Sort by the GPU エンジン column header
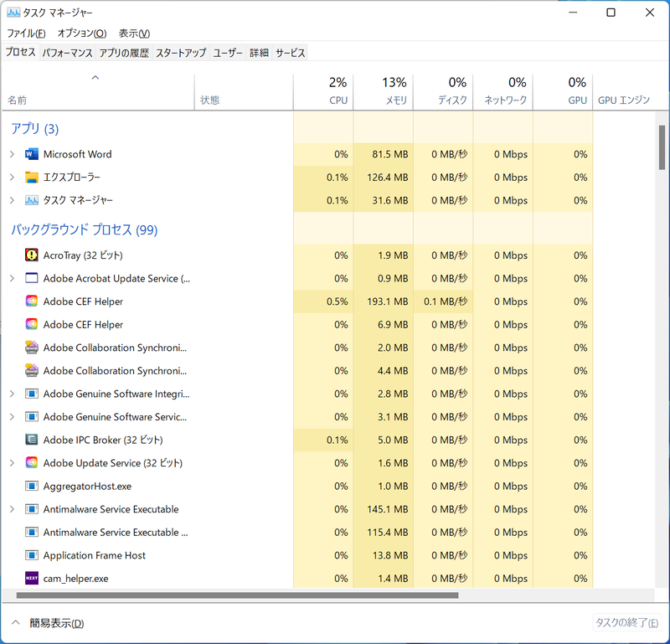Screen dimensions: 670x644 [x=624, y=92]
